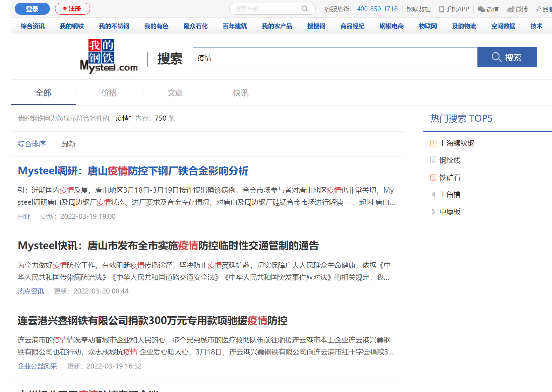Click the 钢联数据 top link
This screenshot has height=392, width=552.
click(x=419, y=9)
